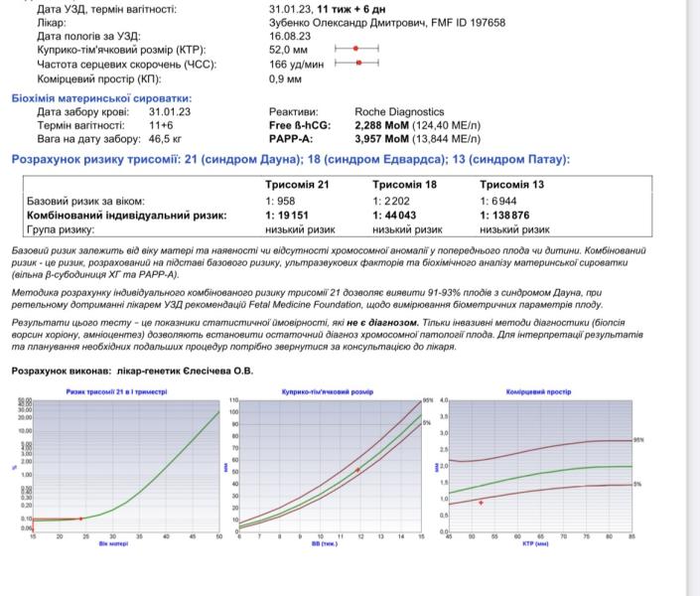The height and width of the screenshot is (596, 700).
Task: Click gestation term value '11+6'
Action: pos(161,125)
